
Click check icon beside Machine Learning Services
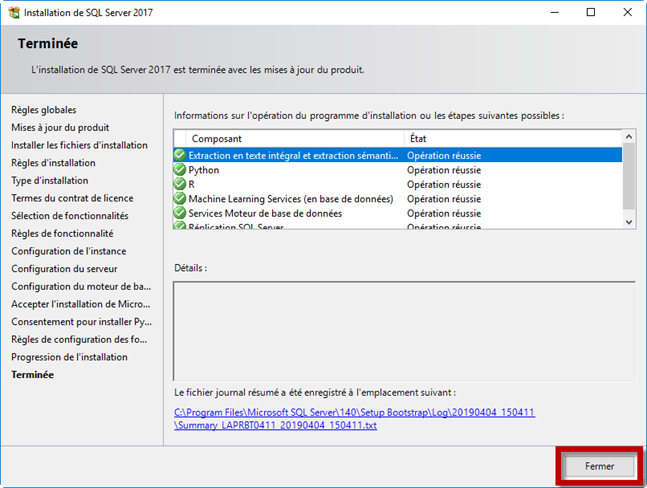pyautogui.click(x=180, y=198)
